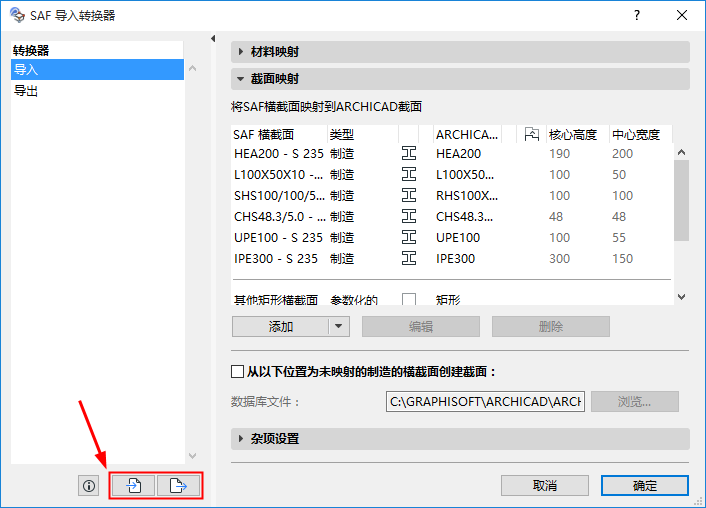Open help with the question mark button
The width and height of the screenshot is (706, 508).
[x=637, y=15]
